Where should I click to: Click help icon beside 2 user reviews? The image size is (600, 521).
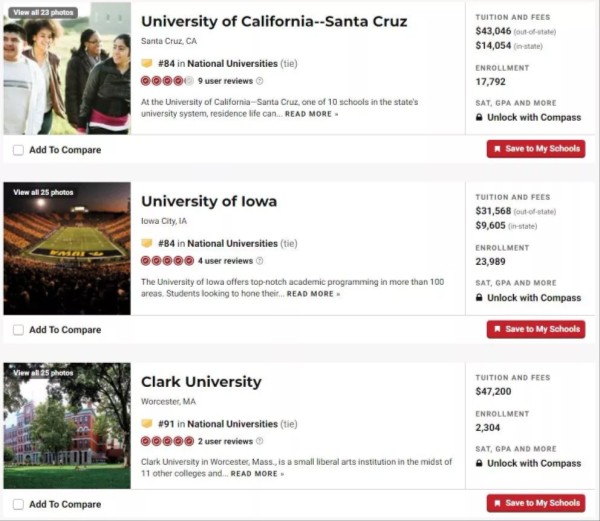pyautogui.click(x=259, y=441)
